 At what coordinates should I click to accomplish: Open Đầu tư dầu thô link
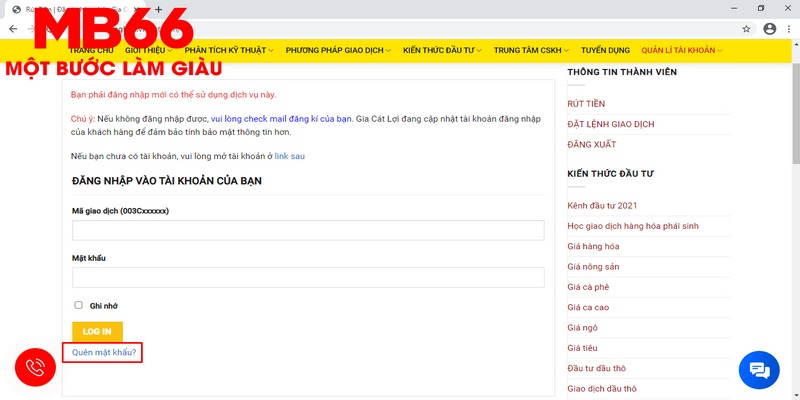(596, 368)
